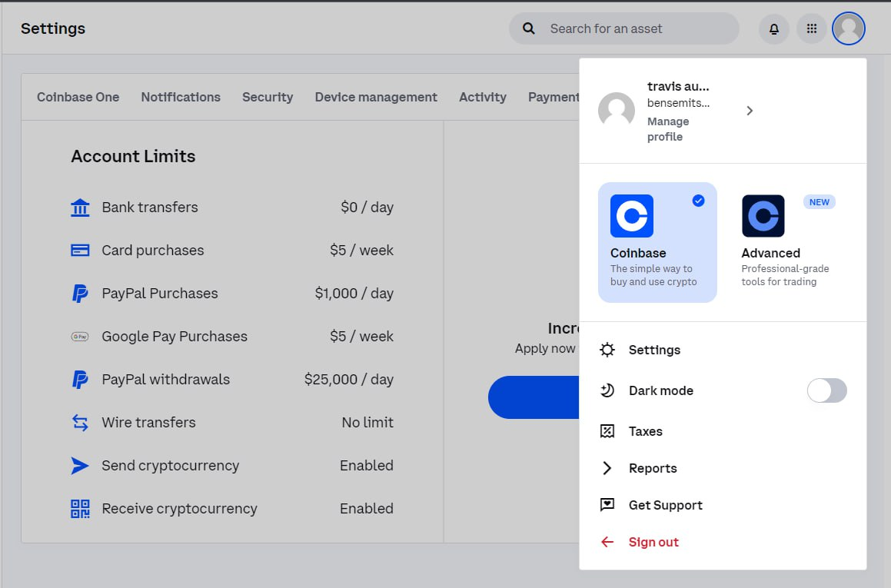This screenshot has height=588, width=891.
Task: Open the Notifications tab
Action: coord(181,97)
